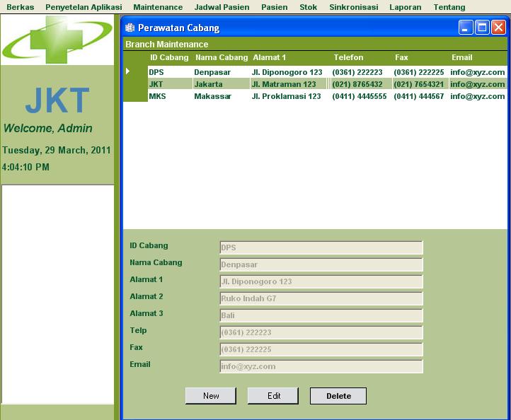The height and width of the screenshot is (420, 511).
Task: Click the large JKT branch label
Action: [57, 100]
